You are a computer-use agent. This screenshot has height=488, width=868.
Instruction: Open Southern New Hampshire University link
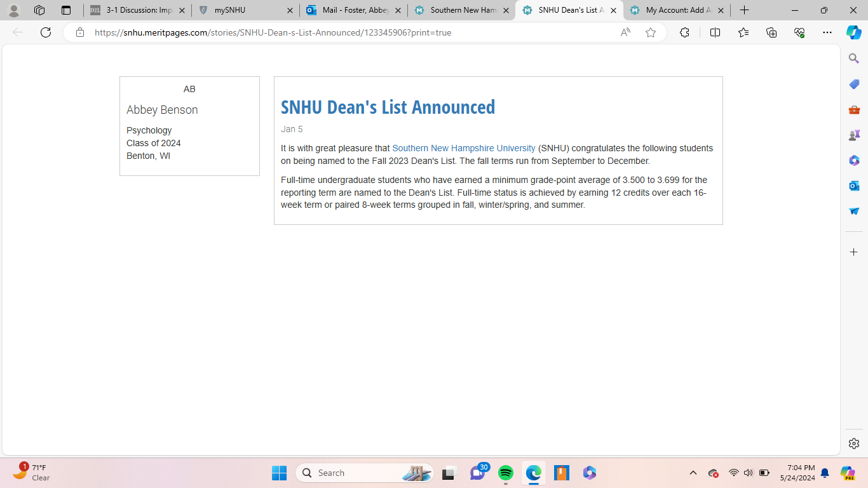(464, 148)
